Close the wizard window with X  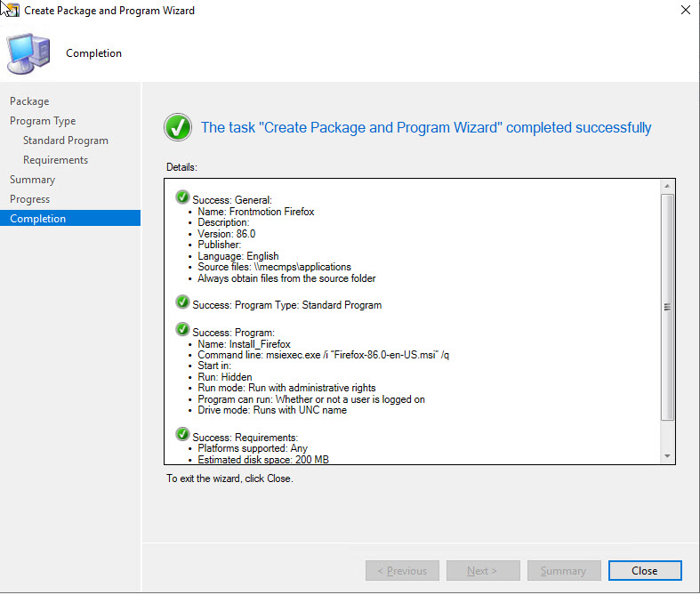[685, 11]
